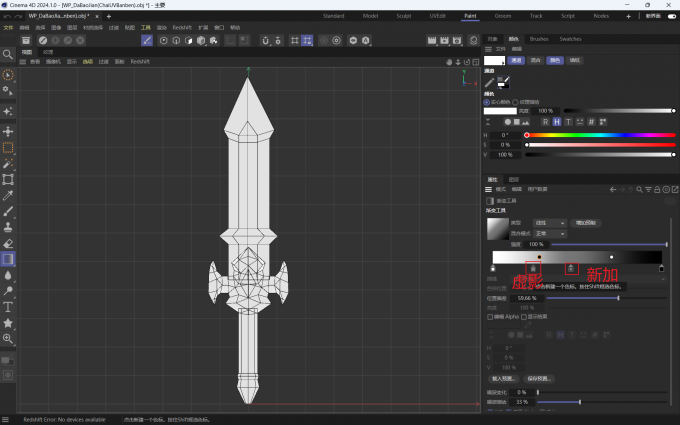
Task: Select the Brush tool in left toolbar
Action: [8, 212]
